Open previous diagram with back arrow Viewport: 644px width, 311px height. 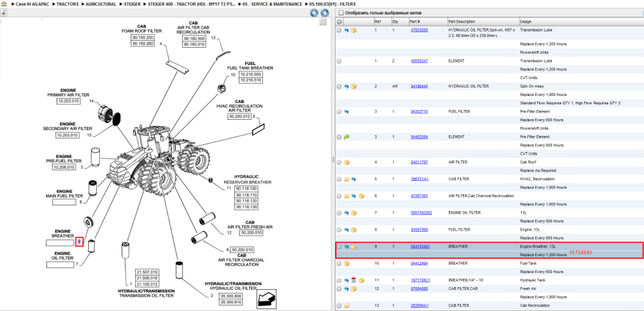314,13
